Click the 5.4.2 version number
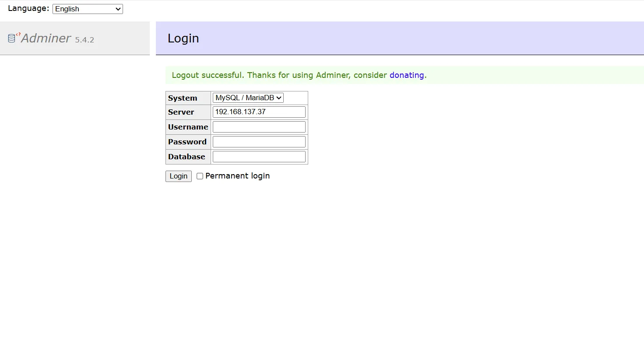This screenshot has height=357, width=644. tap(84, 40)
